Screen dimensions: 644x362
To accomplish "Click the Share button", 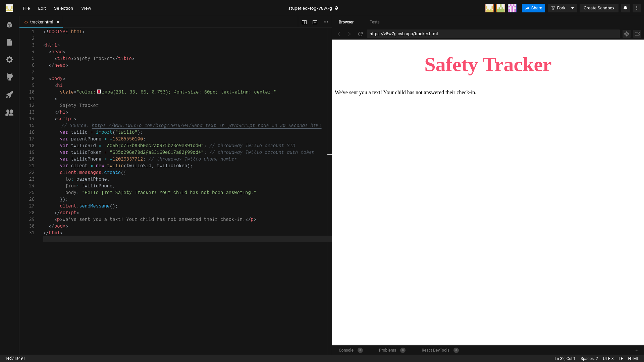I will click(533, 8).
